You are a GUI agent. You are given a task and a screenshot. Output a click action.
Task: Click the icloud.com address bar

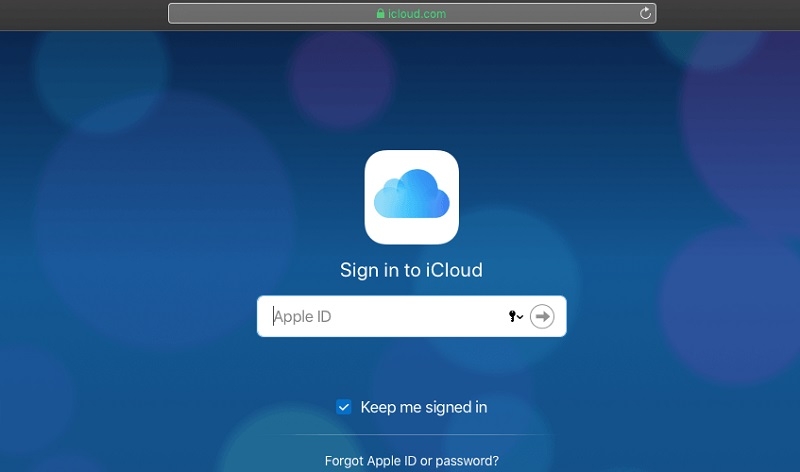(x=412, y=14)
